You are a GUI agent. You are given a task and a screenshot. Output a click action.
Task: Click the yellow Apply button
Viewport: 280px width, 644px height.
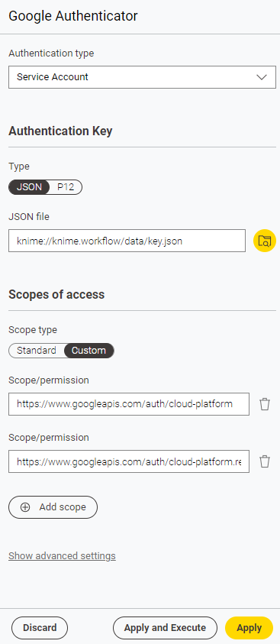click(x=249, y=628)
